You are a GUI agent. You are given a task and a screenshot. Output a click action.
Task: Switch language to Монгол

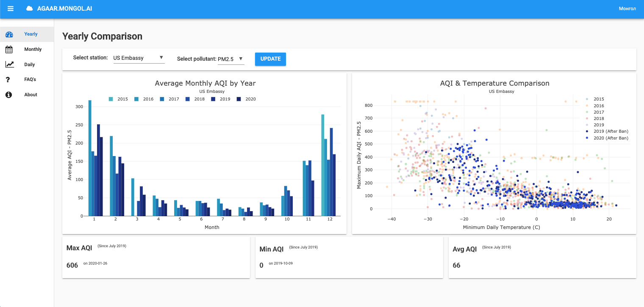click(627, 9)
